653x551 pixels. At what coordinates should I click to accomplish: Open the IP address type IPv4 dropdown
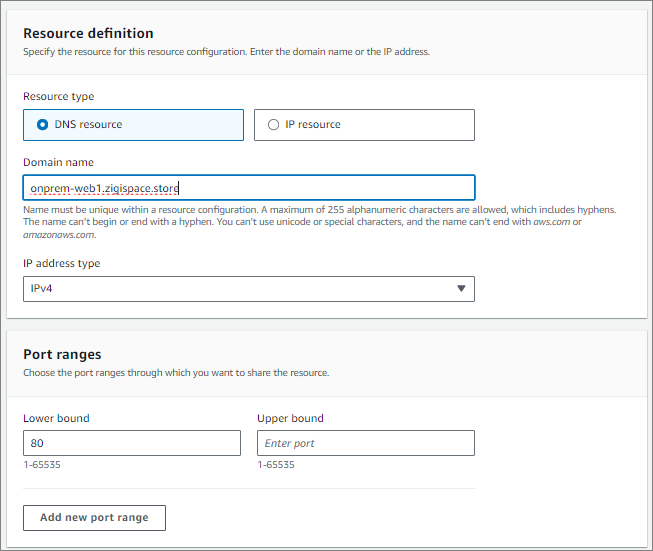tap(249, 289)
